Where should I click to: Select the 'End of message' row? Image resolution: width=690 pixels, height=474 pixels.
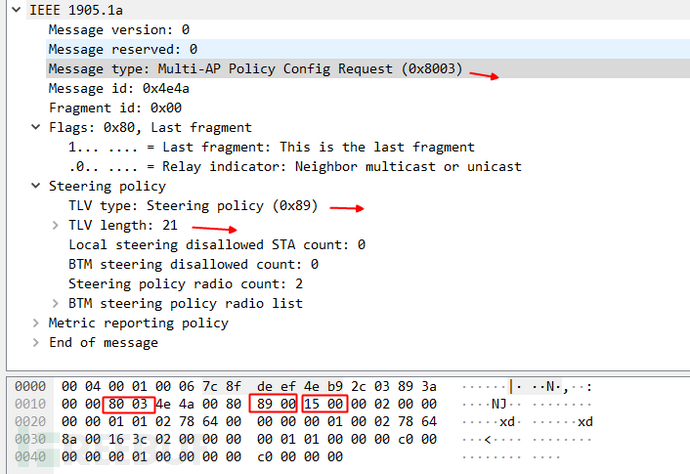(103, 342)
